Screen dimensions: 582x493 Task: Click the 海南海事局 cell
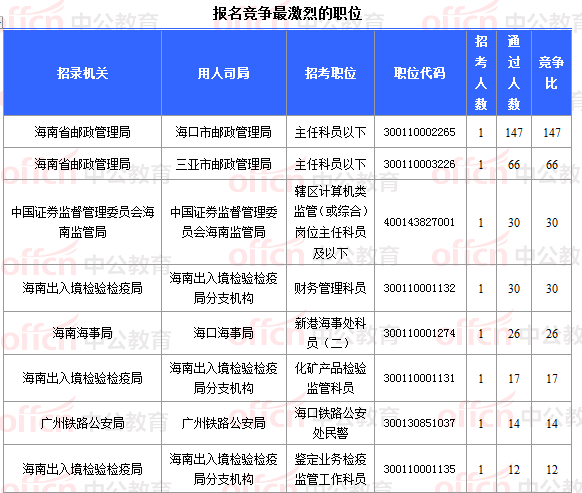[x=82, y=333]
